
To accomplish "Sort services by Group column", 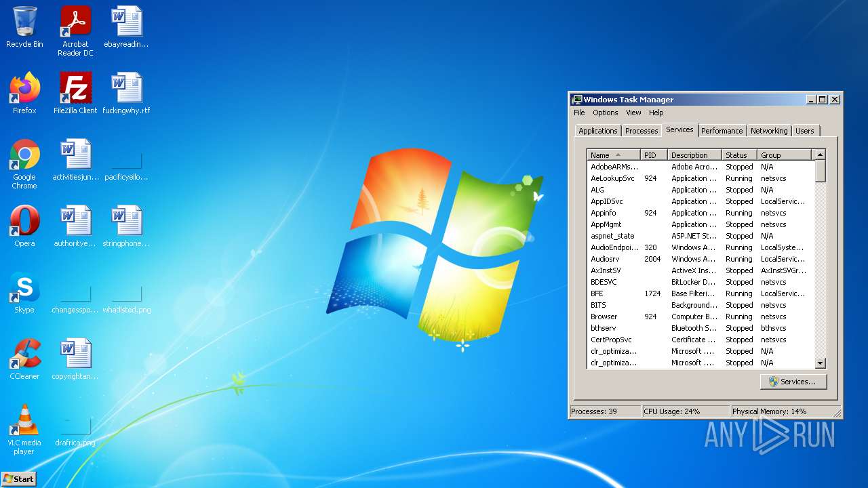I will [784, 155].
